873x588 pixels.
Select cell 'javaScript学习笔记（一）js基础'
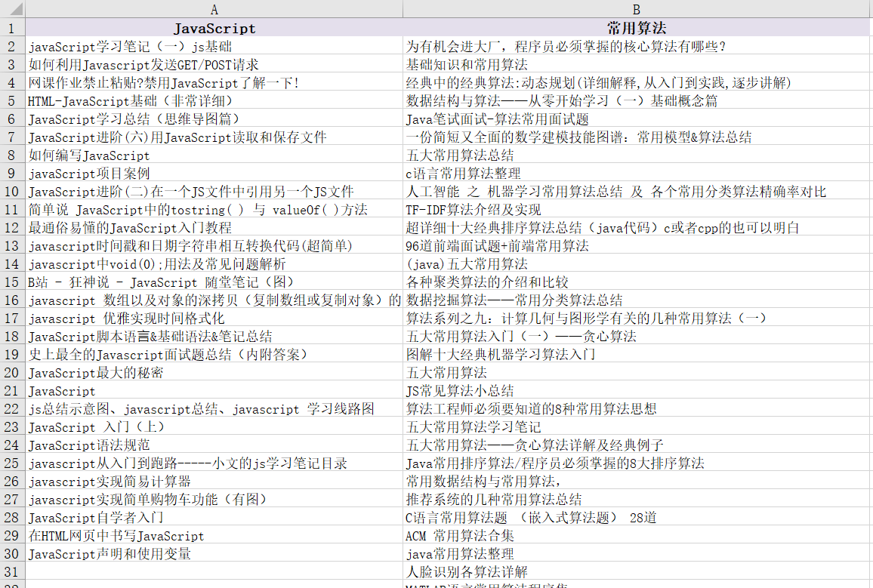pos(214,46)
